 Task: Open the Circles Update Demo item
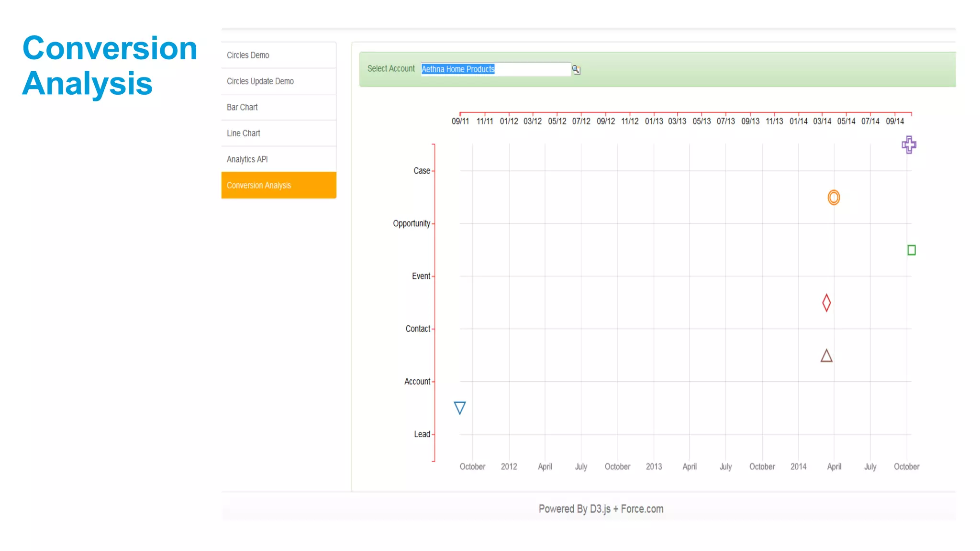click(278, 81)
